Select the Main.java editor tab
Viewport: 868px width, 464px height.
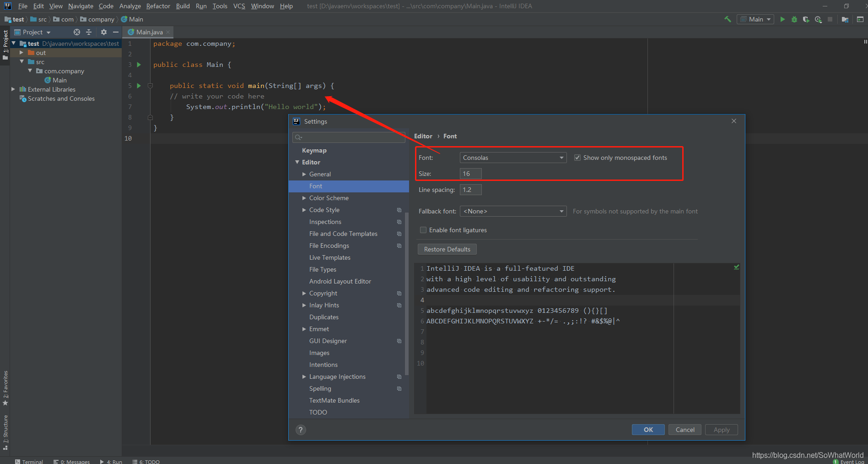(x=149, y=32)
